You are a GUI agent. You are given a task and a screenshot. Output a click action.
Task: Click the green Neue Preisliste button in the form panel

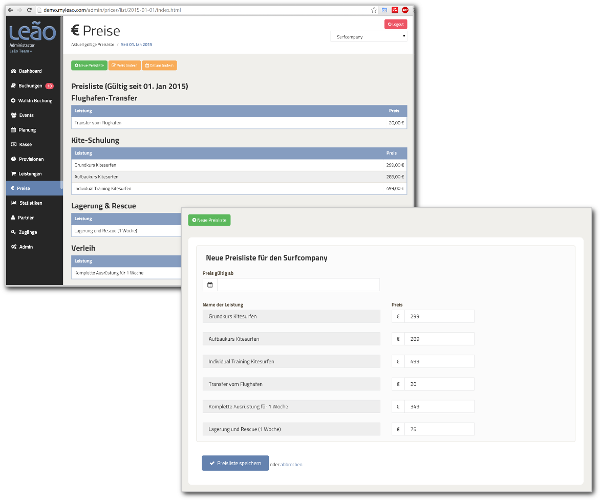[x=210, y=219]
